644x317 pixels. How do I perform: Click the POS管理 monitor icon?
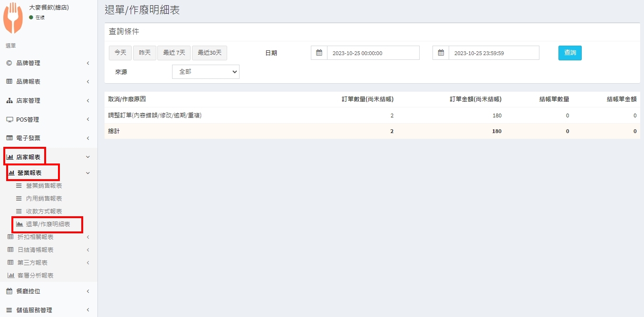(9, 119)
